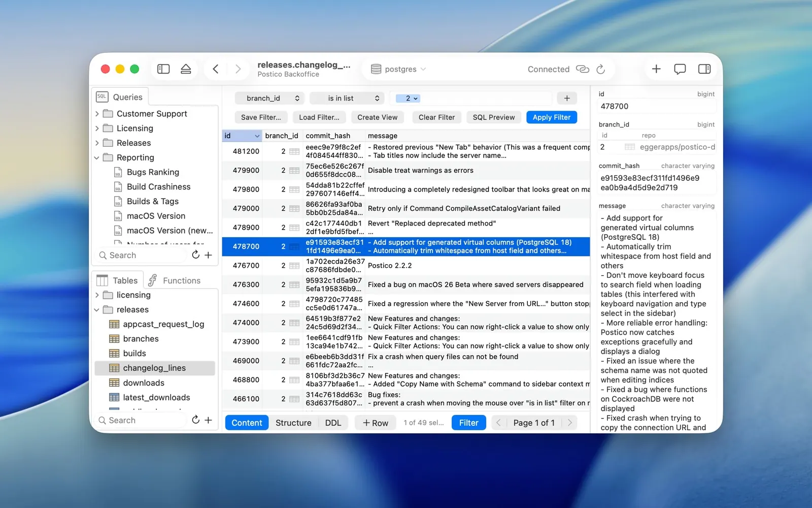
Task: Click branch_id reference icon in row 476700
Action: coord(294,266)
